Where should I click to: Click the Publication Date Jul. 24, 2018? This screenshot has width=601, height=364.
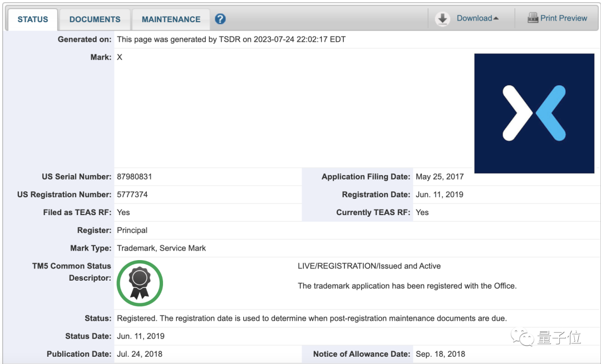tap(139, 354)
